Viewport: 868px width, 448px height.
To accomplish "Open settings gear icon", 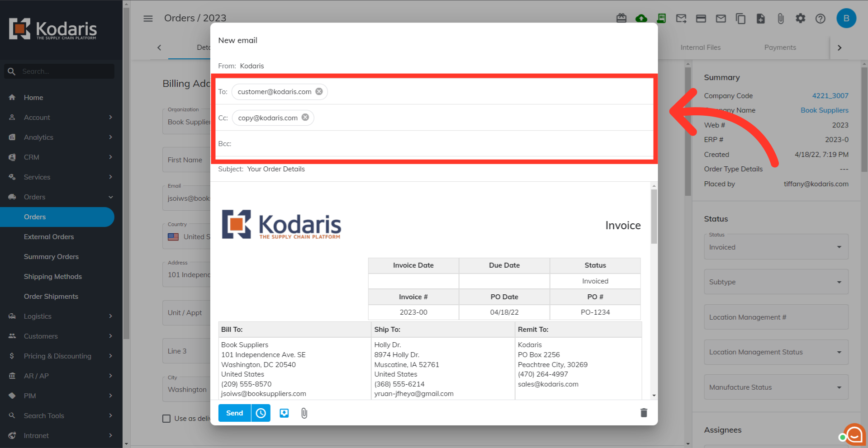I will (801, 19).
